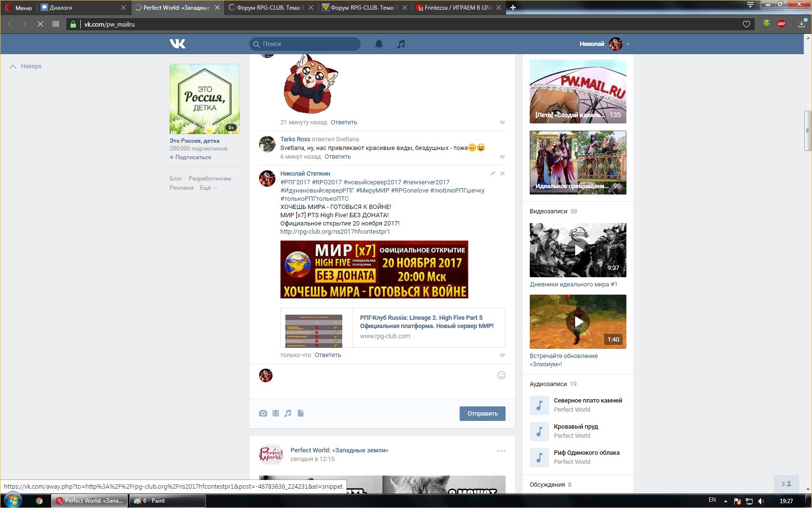Screen dimensions: 812x508
Task: Play Северное плато камней track
Action: 539,405
